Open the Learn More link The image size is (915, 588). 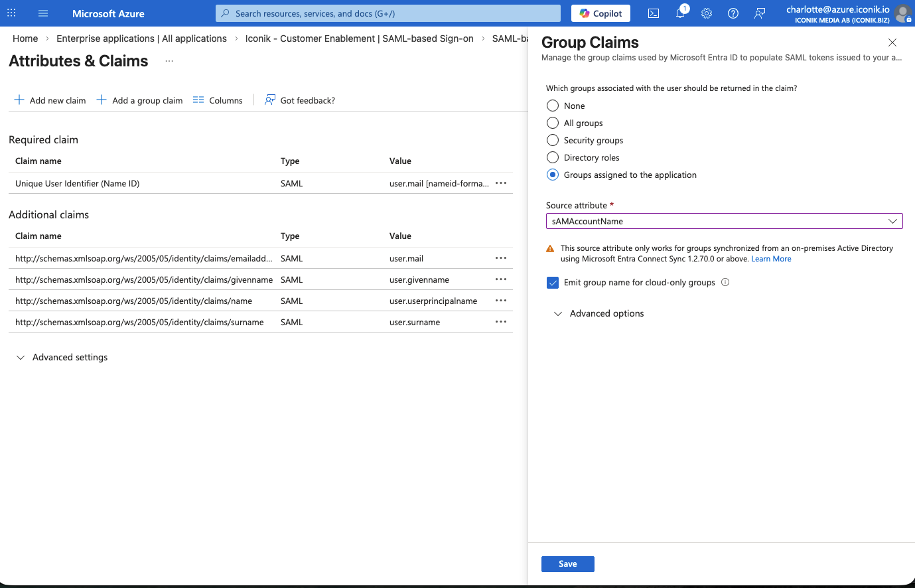click(771, 259)
